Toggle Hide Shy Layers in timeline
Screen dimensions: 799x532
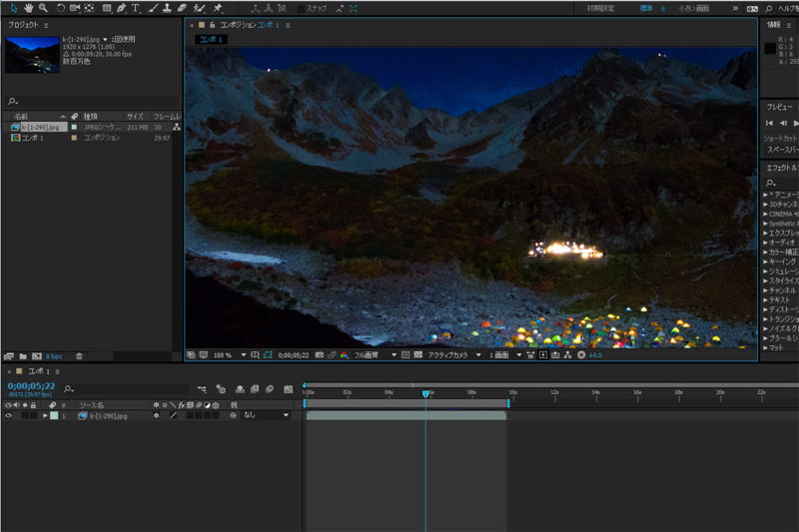pyautogui.click(x=240, y=389)
